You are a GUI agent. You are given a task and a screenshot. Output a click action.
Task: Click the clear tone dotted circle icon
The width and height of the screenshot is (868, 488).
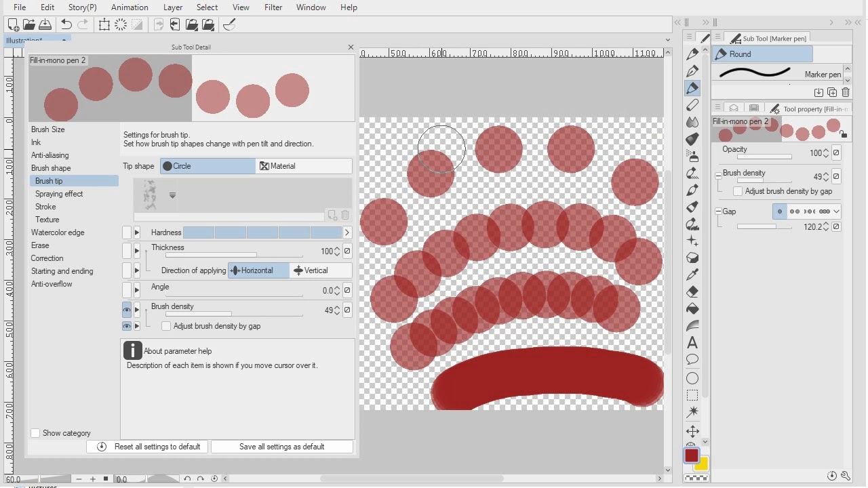tap(121, 24)
